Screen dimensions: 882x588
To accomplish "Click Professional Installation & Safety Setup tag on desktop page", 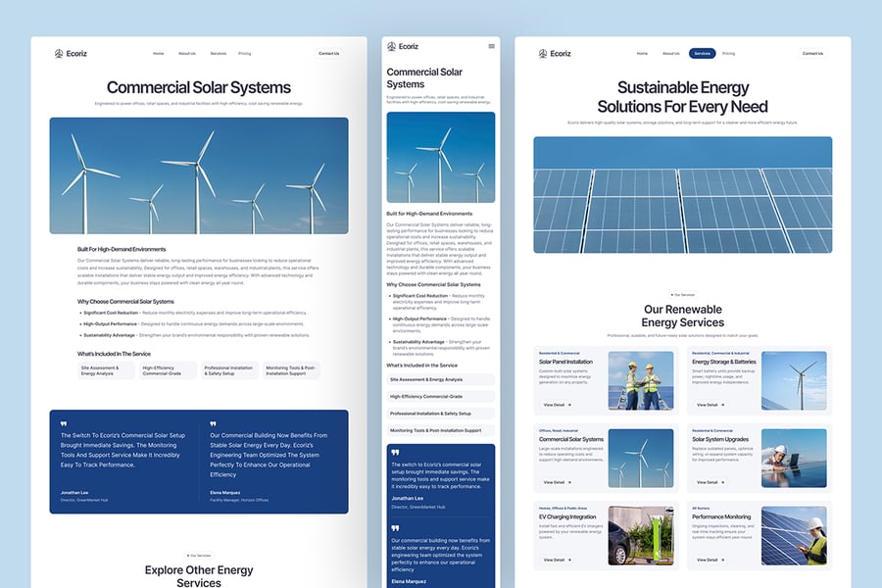I will [229, 370].
